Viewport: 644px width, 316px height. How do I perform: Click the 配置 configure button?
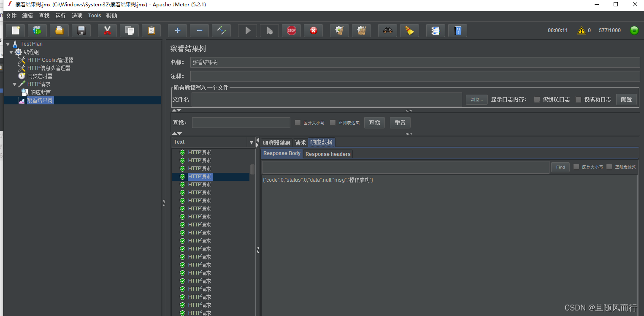click(626, 99)
